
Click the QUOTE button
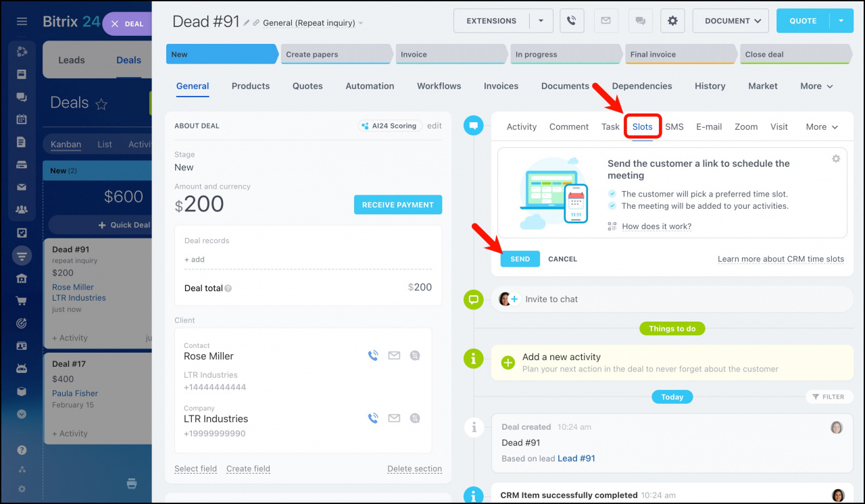click(803, 21)
